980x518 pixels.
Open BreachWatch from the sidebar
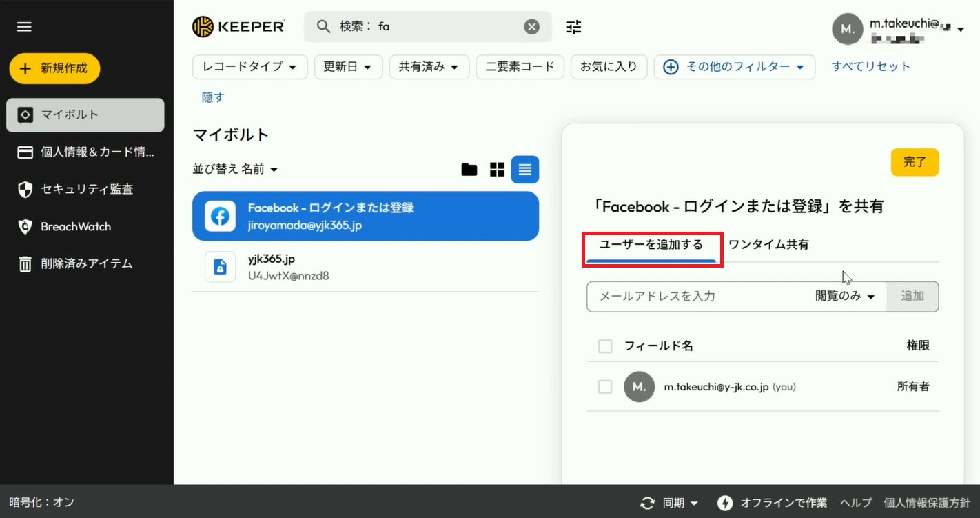click(x=74, y=226)
